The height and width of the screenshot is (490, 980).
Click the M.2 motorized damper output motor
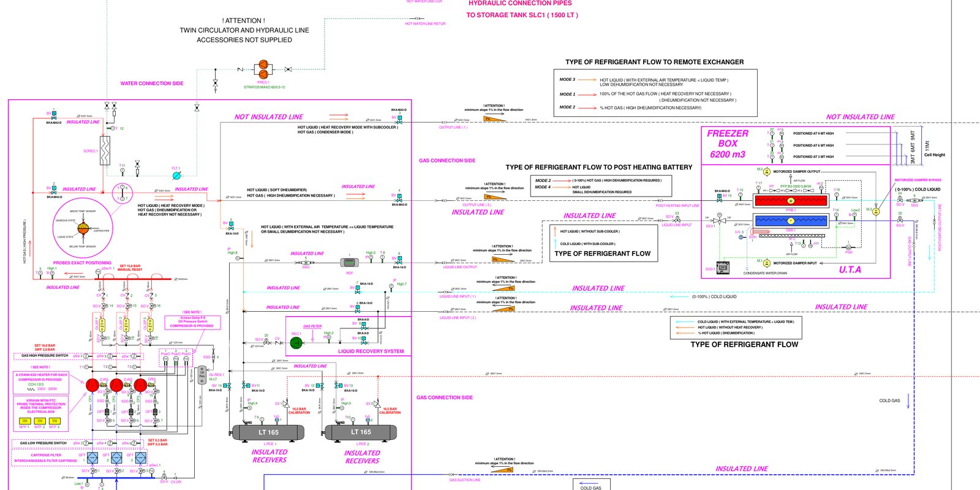click(x=766, y=172)
